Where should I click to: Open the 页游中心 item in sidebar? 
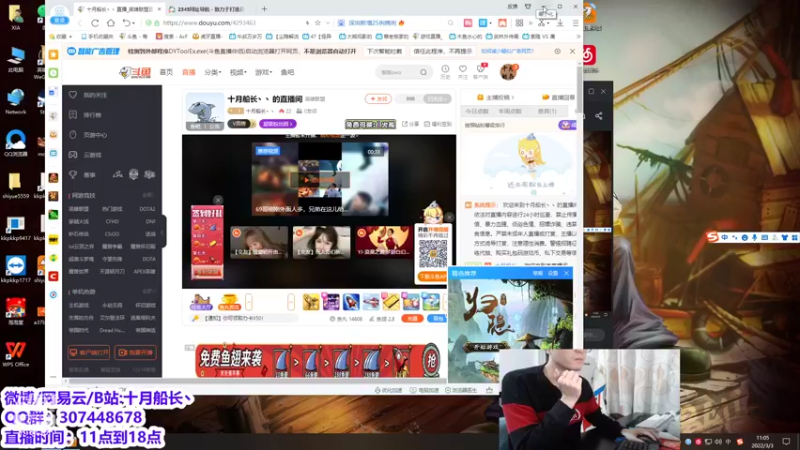pos(88,135)
